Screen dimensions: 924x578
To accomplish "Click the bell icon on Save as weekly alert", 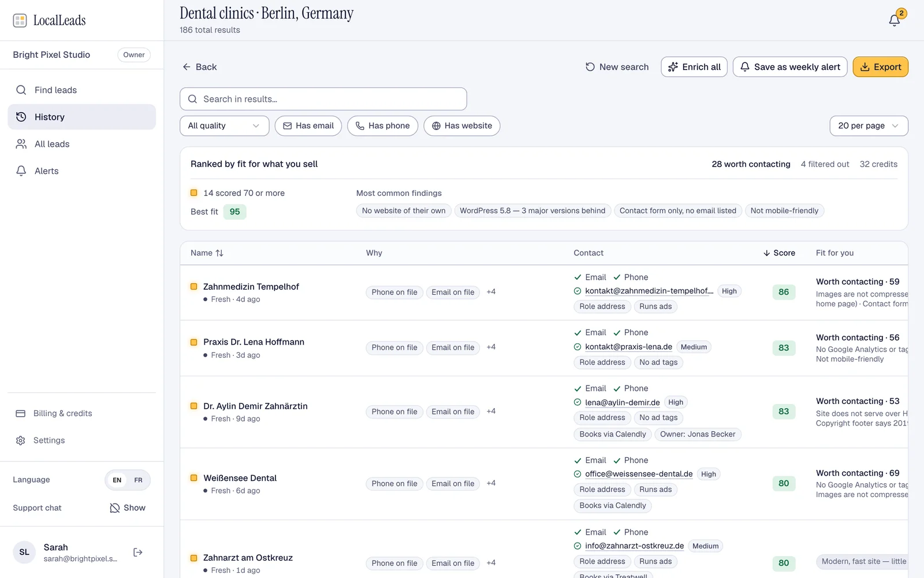I will tap(746, 67).
